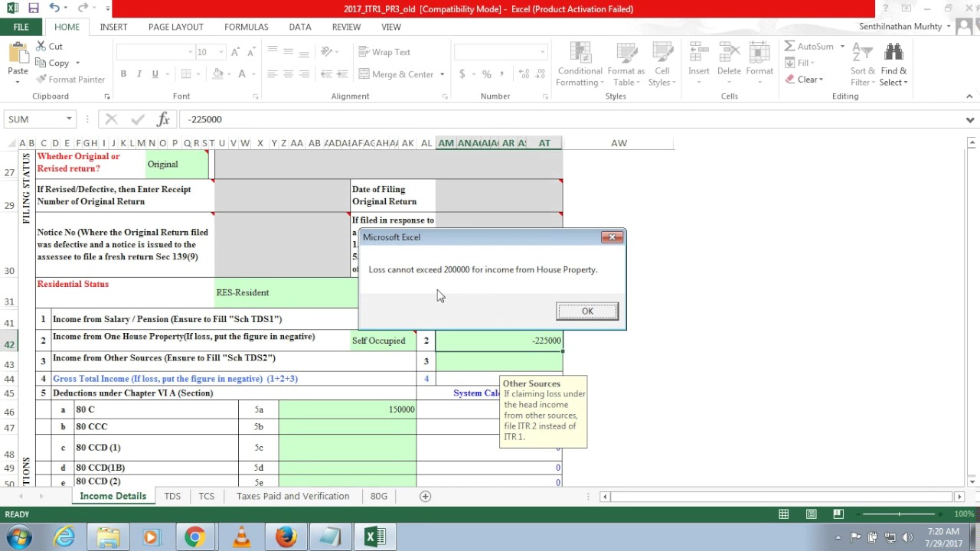
Task: Click the Font Color A icon
Action: pos(242,74)
